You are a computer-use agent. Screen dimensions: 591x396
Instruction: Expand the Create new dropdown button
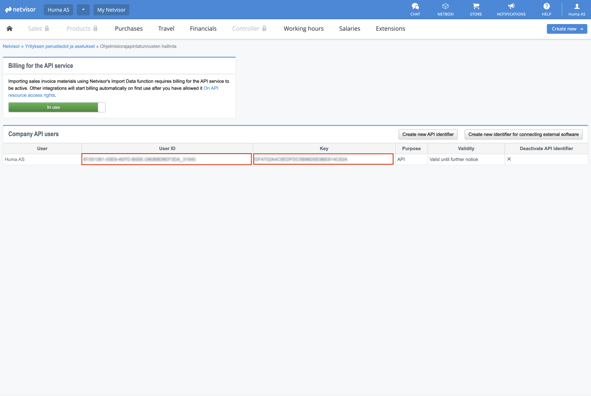(567, 29)
